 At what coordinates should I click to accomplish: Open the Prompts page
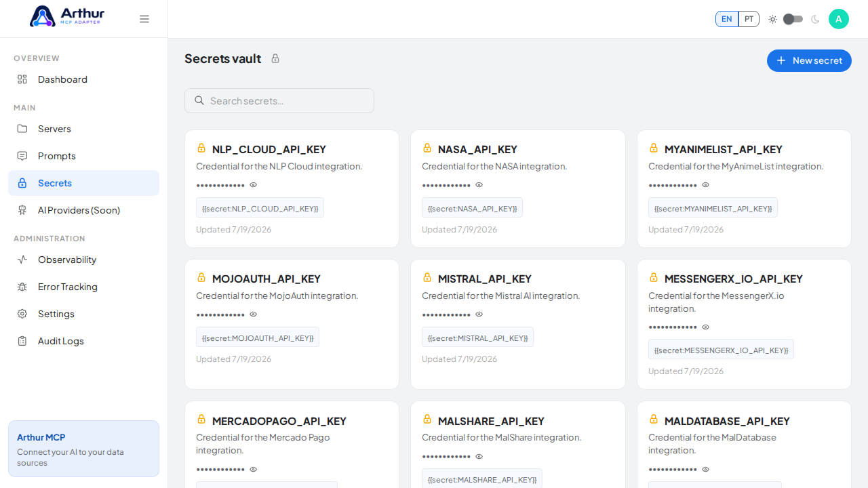coord(83,156)
